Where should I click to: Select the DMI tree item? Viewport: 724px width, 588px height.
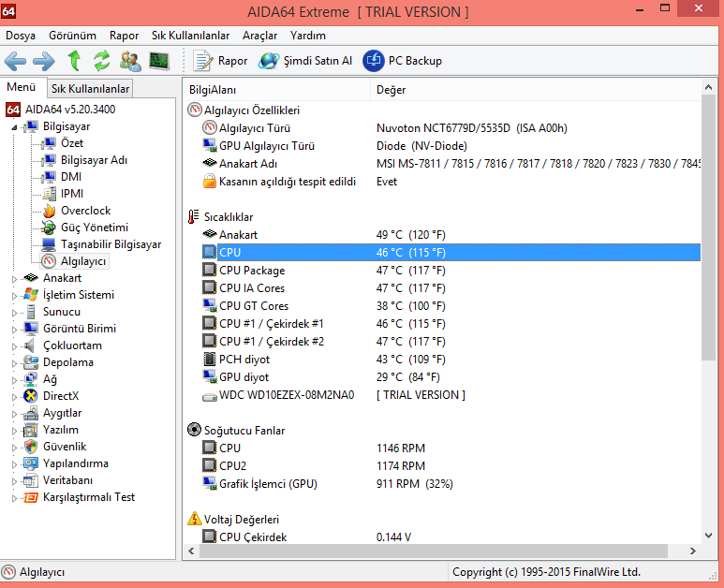tap(71, 177)
